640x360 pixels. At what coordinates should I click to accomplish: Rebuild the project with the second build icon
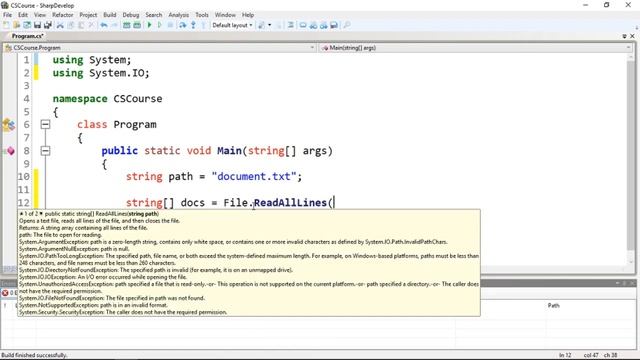(137, 25)
